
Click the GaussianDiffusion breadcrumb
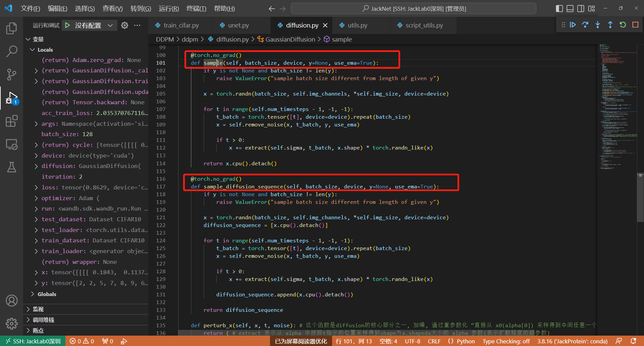click(290, 39)
